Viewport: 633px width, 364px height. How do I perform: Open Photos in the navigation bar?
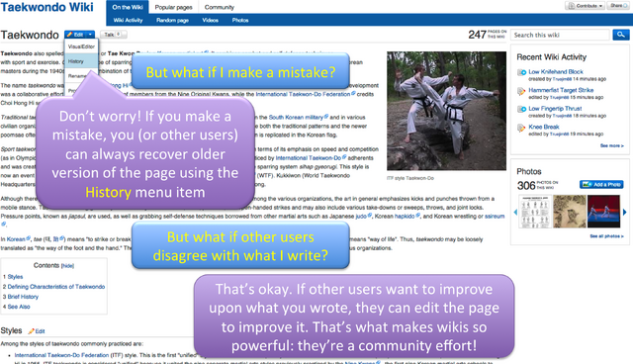click(x=240, y=20)
